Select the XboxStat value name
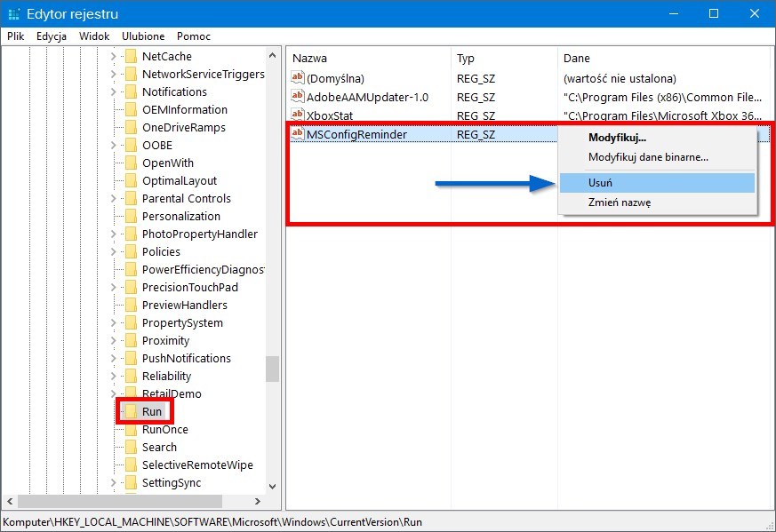Screen dimensions: 776x532 pos(330,115)
